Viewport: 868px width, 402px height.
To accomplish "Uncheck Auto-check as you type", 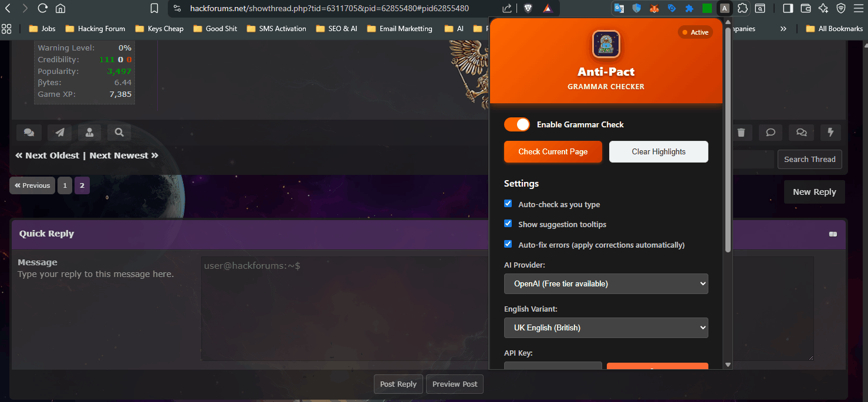I will 508,204.
